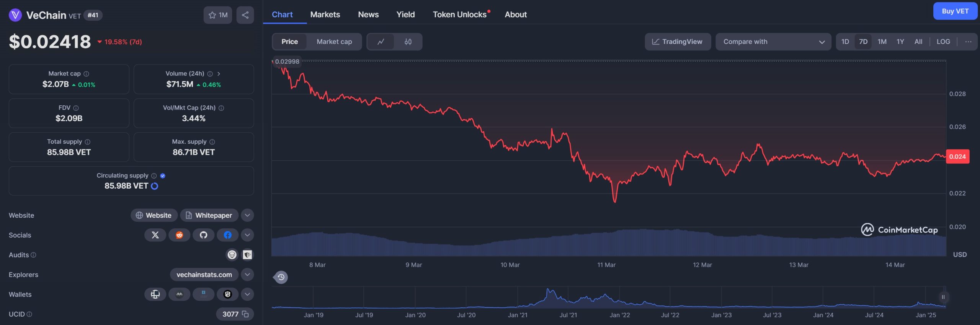Show FDV info icon

[x=76, y=108]
